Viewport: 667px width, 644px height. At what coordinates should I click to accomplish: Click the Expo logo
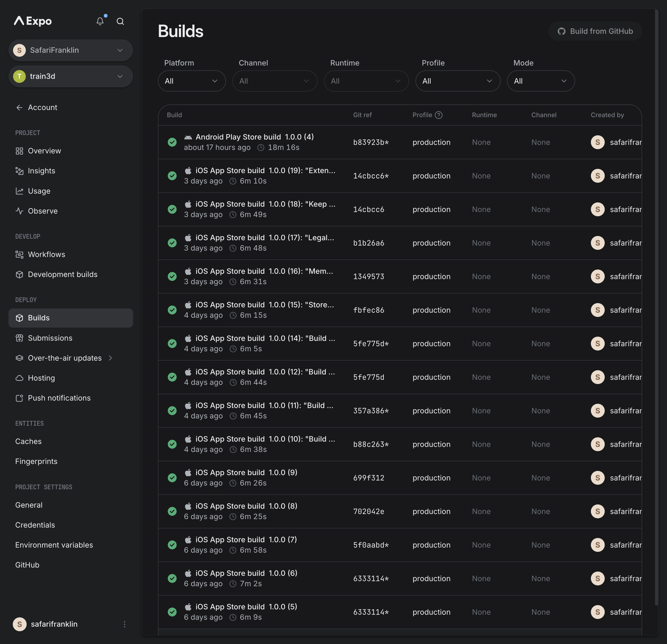pos(33,21)
